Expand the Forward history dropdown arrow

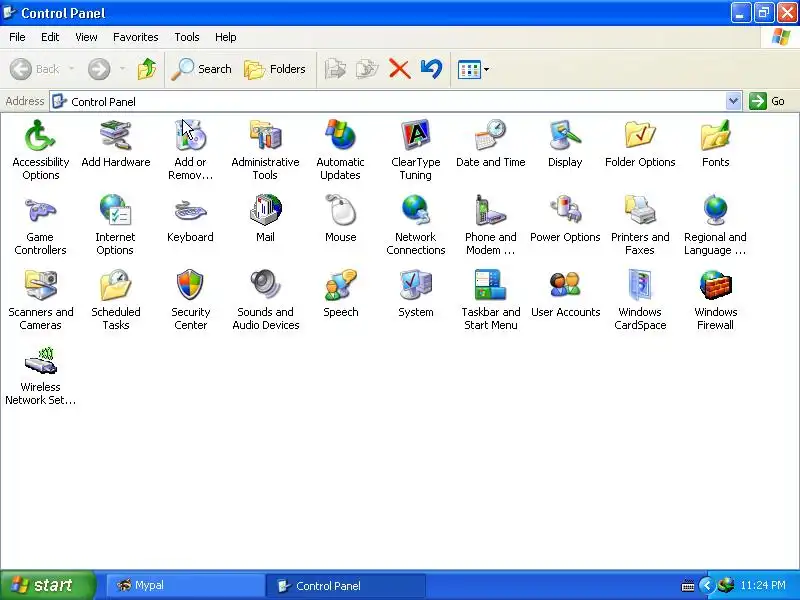coord(122,69)
